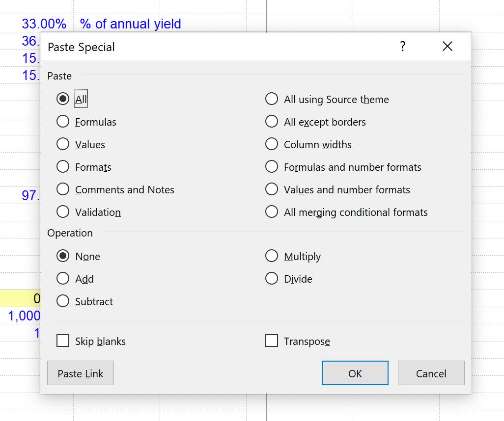
Task: Click the Help question mark icon
Action: [403, 47]
